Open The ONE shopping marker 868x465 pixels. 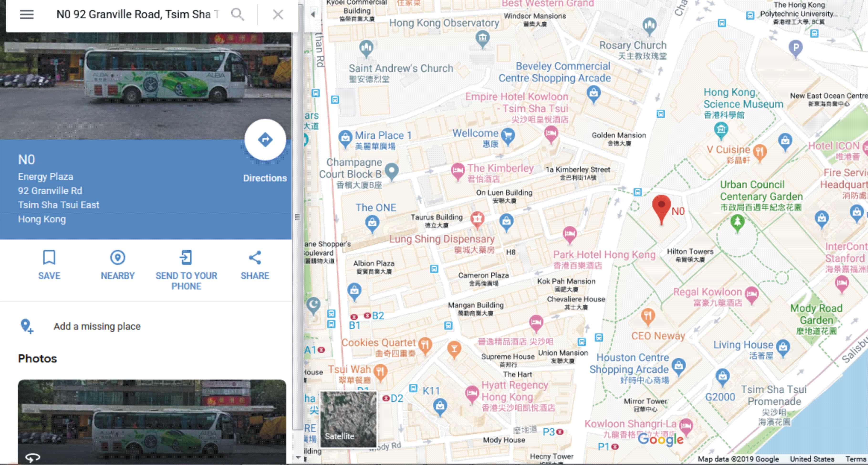(372, 224)
